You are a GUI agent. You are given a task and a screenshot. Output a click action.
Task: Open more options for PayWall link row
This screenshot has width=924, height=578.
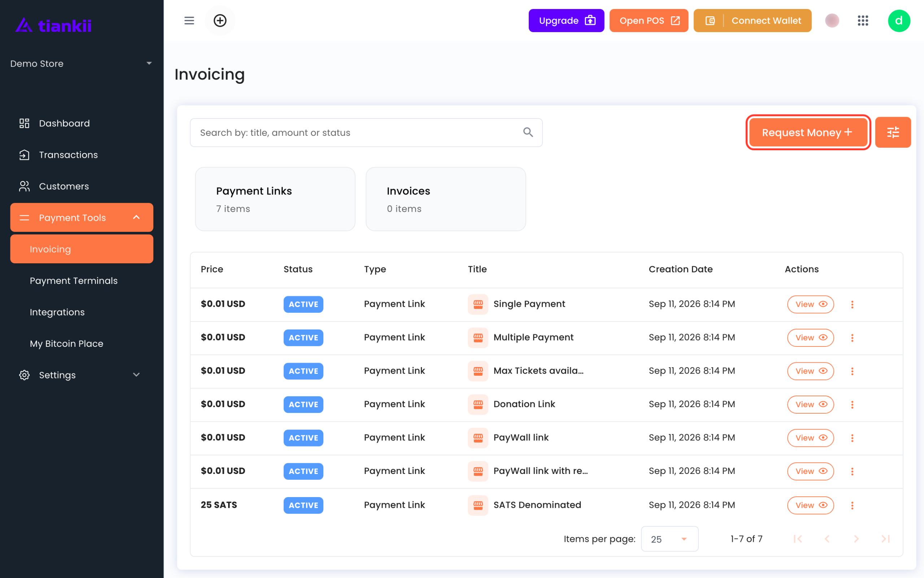(x=852, y=438)
